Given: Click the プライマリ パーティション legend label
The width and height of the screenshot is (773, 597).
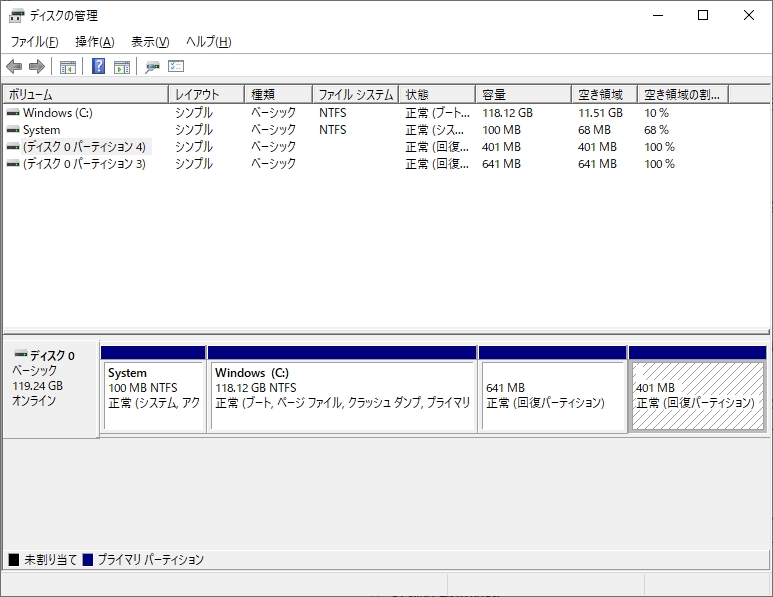Looking at the screenshot, I should (150, 560).
